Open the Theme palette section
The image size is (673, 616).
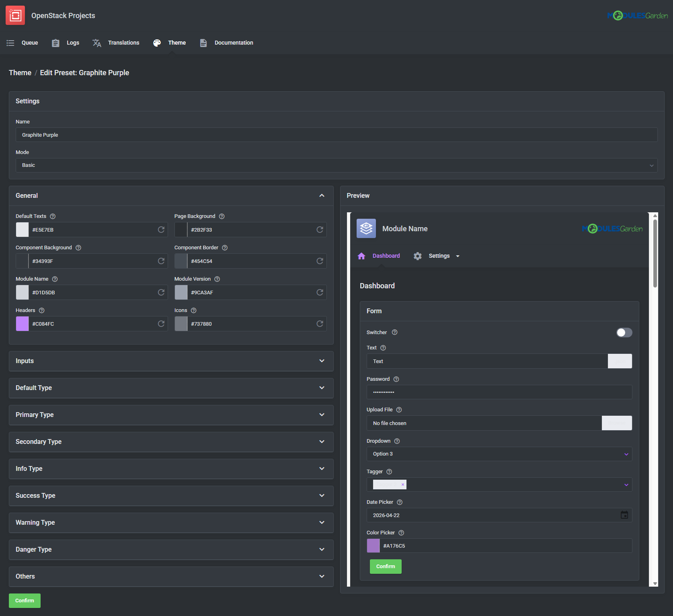point(176,43)
